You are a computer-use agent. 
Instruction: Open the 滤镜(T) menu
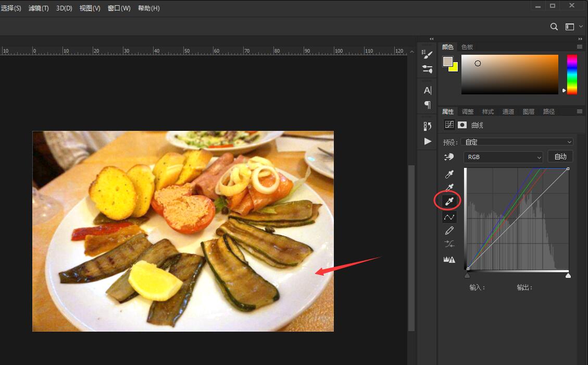tap(39, 8)
